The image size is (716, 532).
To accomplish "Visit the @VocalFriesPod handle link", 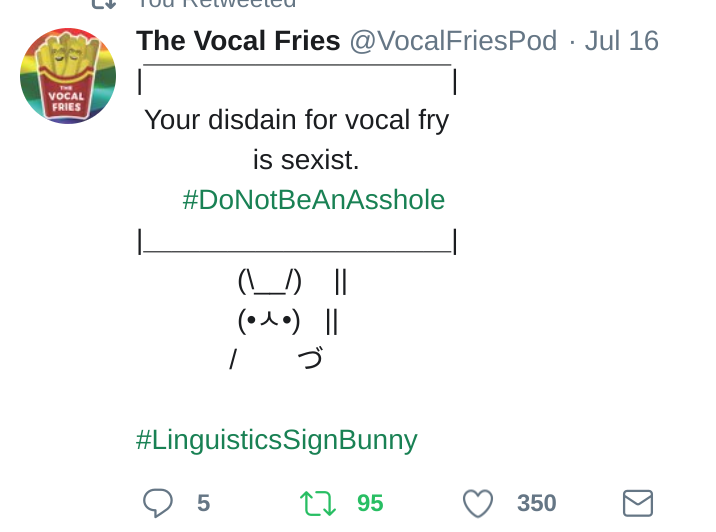I will tap(453, 41).
